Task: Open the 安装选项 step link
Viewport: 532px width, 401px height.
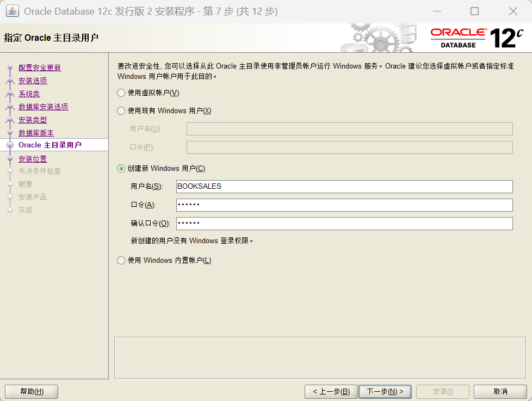Action: tap(33, 81)
